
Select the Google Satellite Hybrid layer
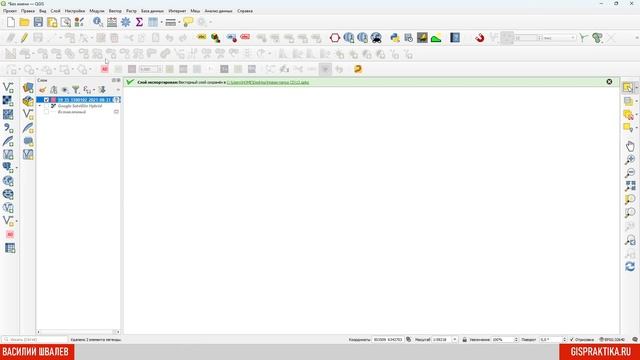click(x=80, y=106)
